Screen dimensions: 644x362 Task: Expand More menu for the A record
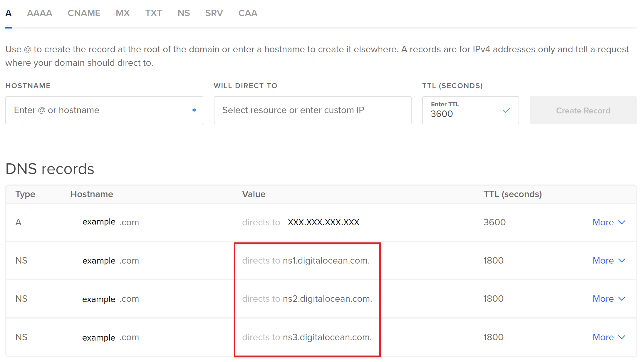(608, 222)
